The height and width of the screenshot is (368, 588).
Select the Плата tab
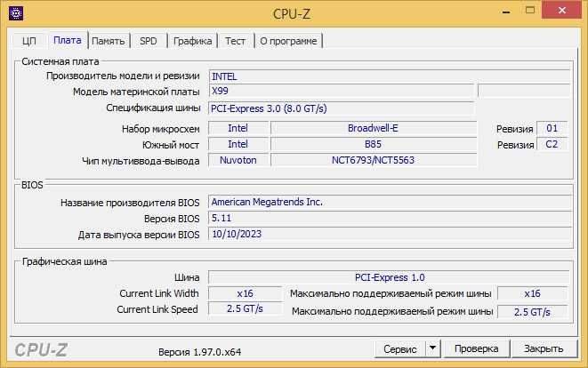click(x=68, y=40)
